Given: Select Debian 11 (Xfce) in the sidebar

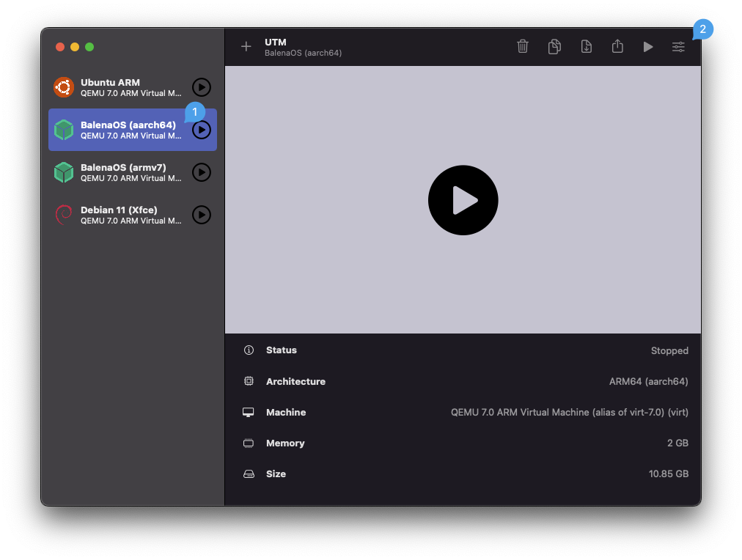Looking at the screenshot, I should pos(133,215).
